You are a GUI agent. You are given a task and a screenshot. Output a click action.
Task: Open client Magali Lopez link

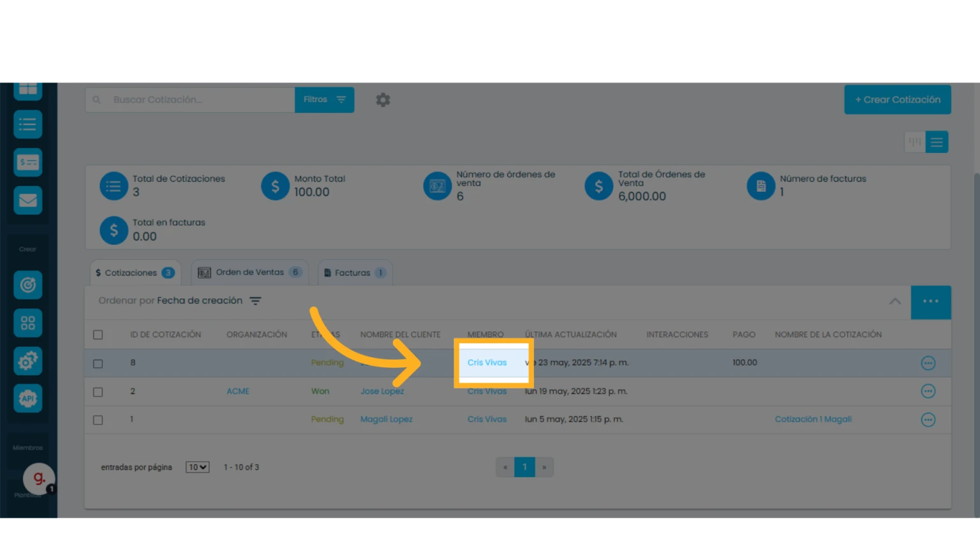387,420
